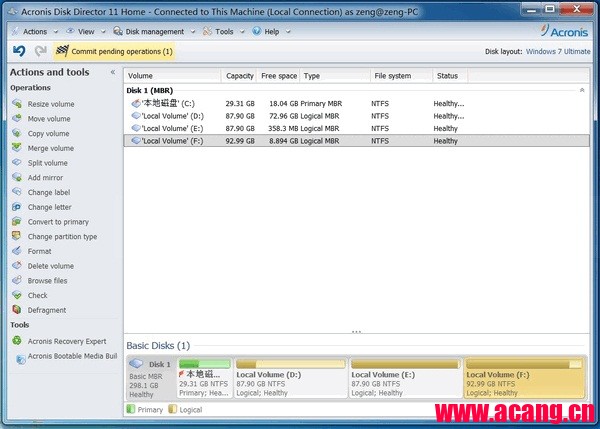This screenshot has height=429, width=600.
Task: Click the Change label icon
Action: pyautogui.click(x=17, y=192)
